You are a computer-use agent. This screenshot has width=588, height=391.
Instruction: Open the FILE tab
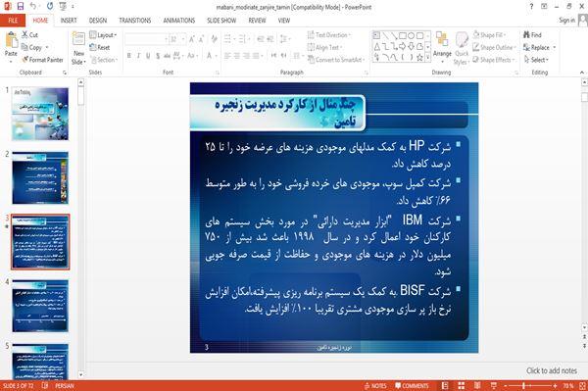click(13, 21)
